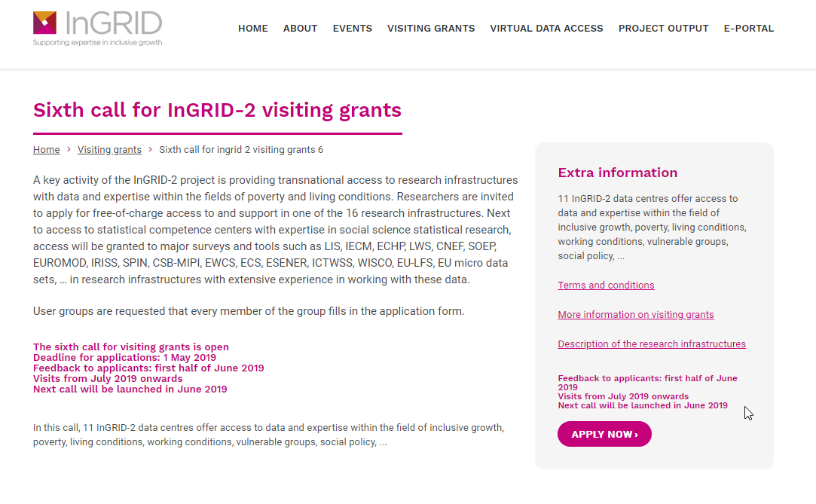The height and width of the screenshot is (504, 816).
Task: Open the ABOUT menu item
Action: click(x=301, y=29)
